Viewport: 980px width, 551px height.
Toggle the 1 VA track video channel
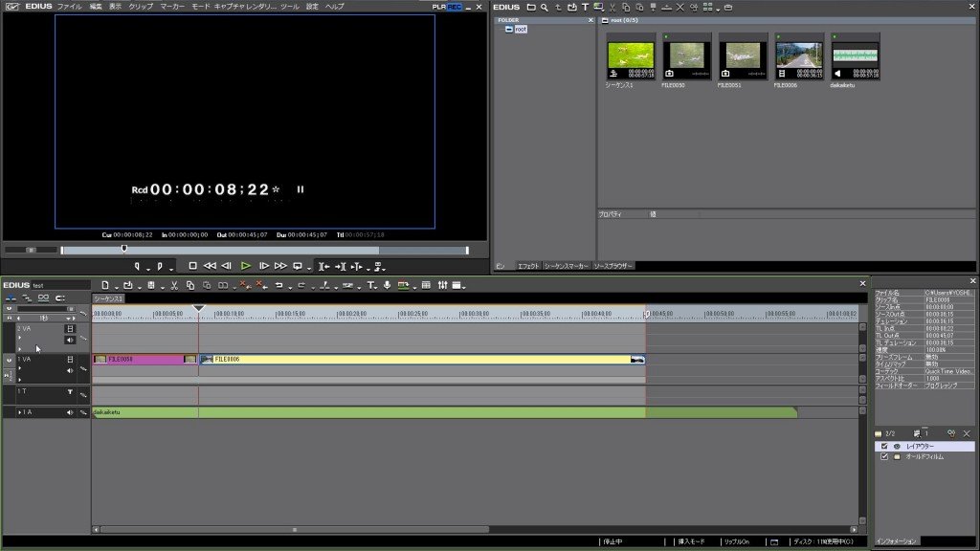[70, 360]
